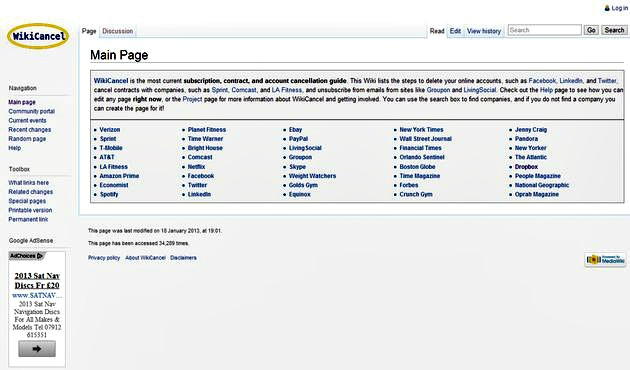
Task: Open Help link in sidebar
Action: (15, 148)
